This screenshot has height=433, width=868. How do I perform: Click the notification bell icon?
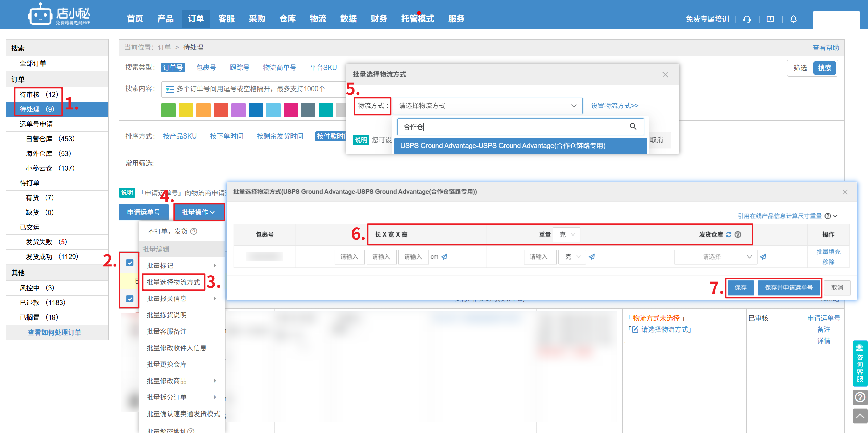click(x=793, y=19)
